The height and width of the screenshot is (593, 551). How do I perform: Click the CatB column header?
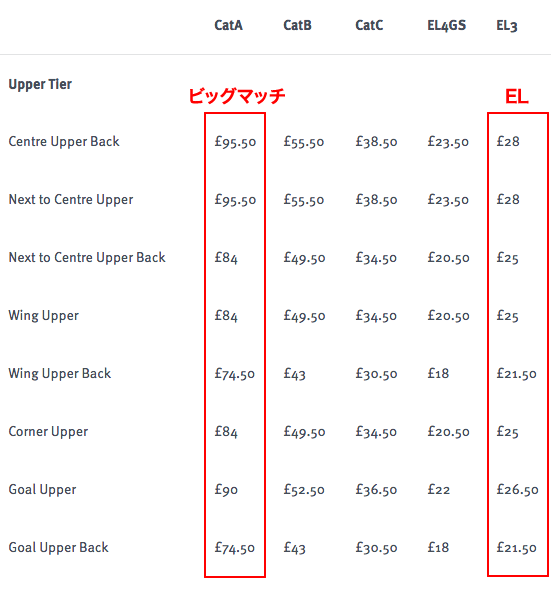coord(297,25)
